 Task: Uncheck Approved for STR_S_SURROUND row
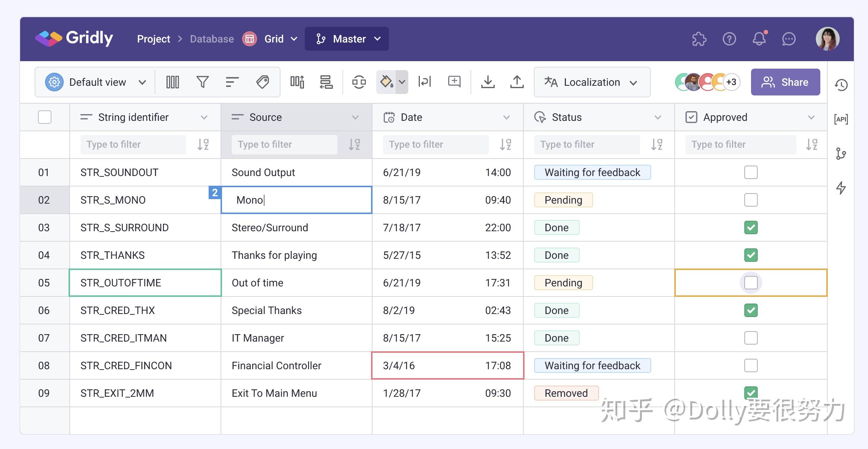click(x=751, y=227)
